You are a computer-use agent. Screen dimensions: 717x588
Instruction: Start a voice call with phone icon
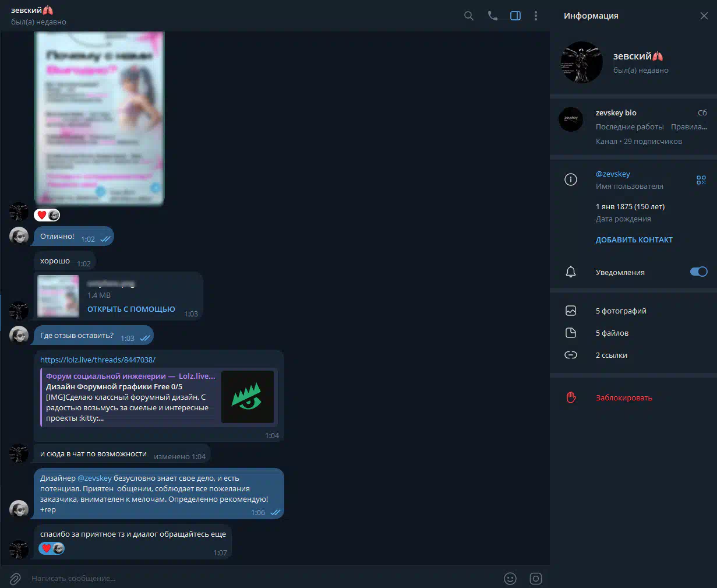tap(493, 16)
